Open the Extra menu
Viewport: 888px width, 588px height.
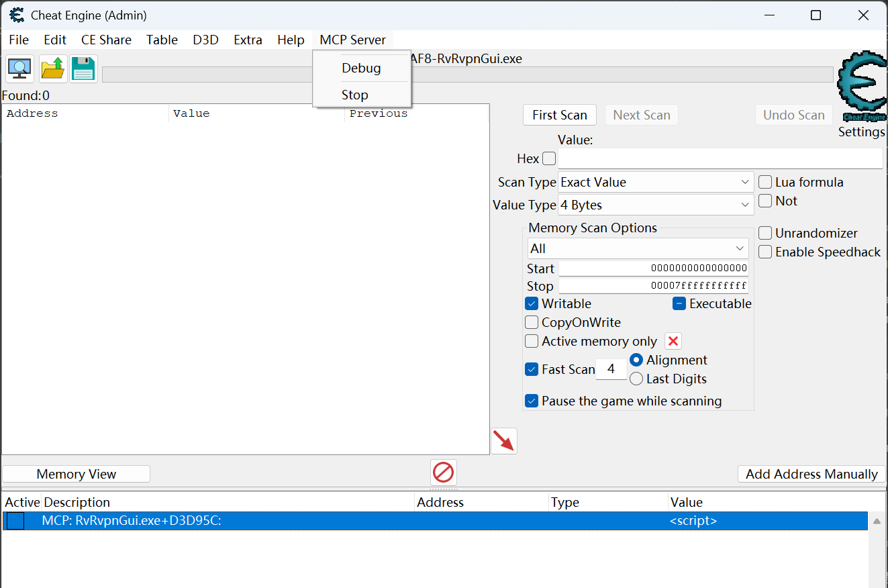(248, 40)
